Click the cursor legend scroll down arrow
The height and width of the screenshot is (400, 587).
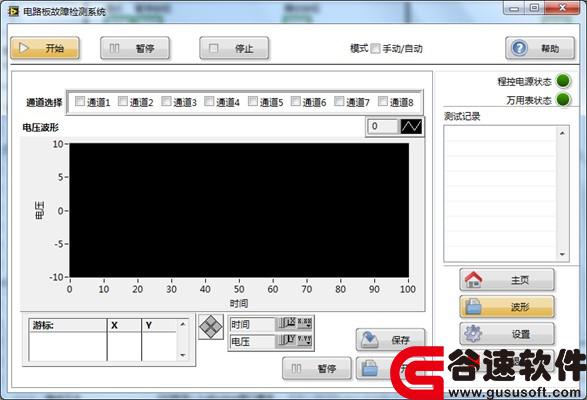click(183, 355)
